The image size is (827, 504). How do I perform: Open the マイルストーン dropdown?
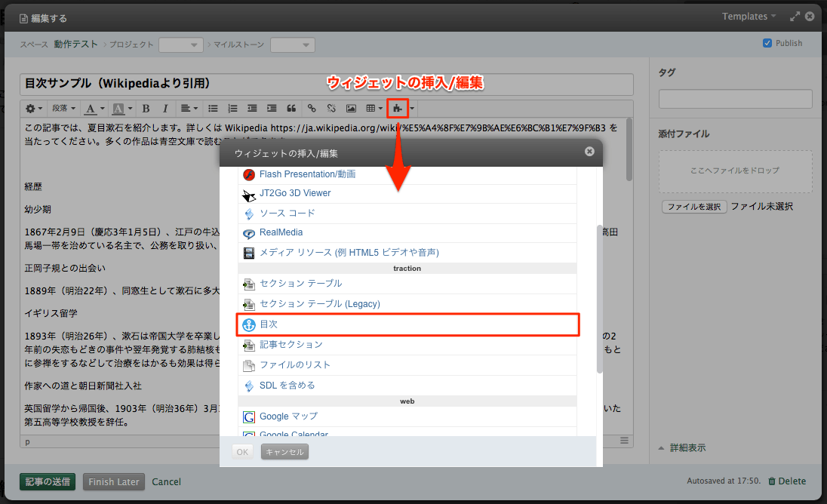293,45
